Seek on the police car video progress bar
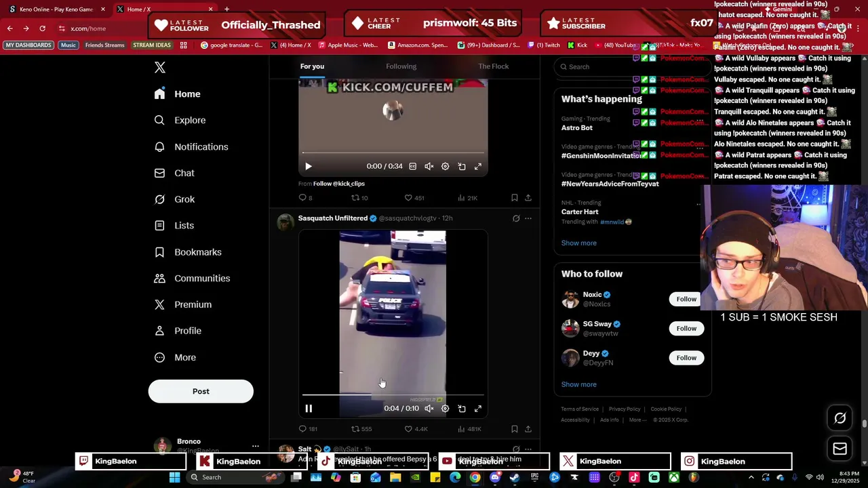 coord(393,394)
